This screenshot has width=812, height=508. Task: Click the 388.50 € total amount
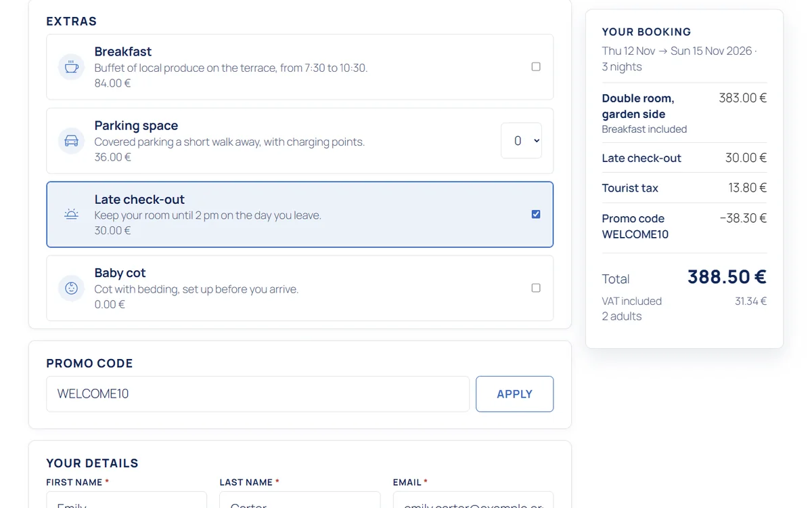(727, 277)
